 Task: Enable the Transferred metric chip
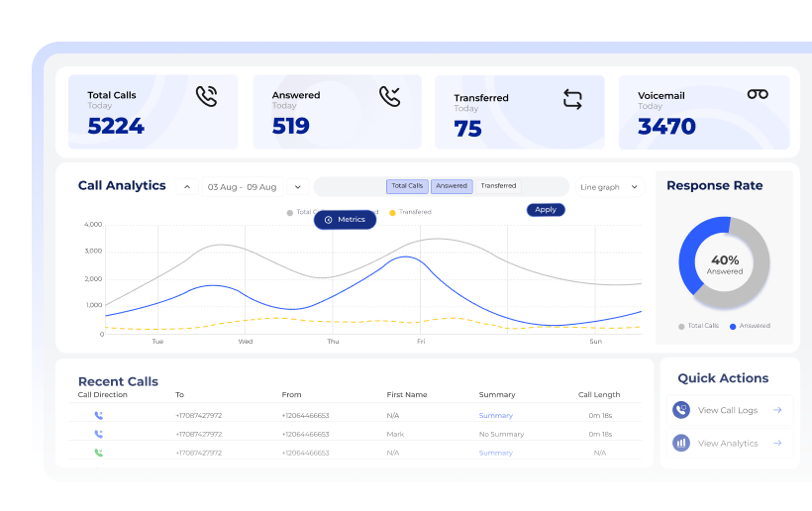pos(498,186)
